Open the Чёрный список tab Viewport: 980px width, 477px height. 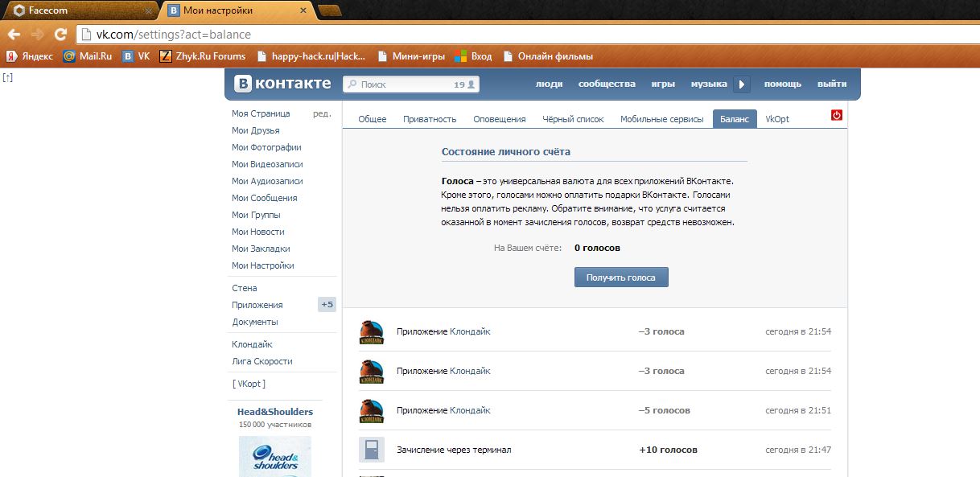click(x=573, y=119)
